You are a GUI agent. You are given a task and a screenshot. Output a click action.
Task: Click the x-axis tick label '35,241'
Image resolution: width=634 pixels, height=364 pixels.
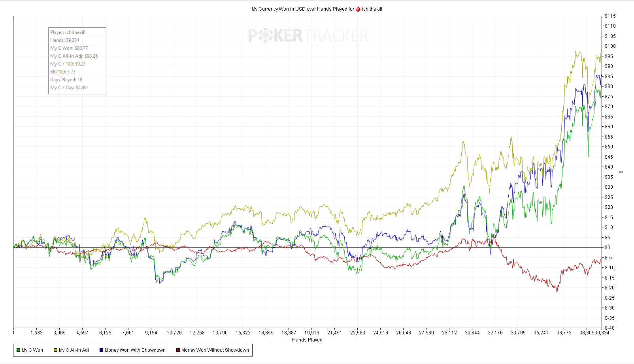click(x=541, y=333)
